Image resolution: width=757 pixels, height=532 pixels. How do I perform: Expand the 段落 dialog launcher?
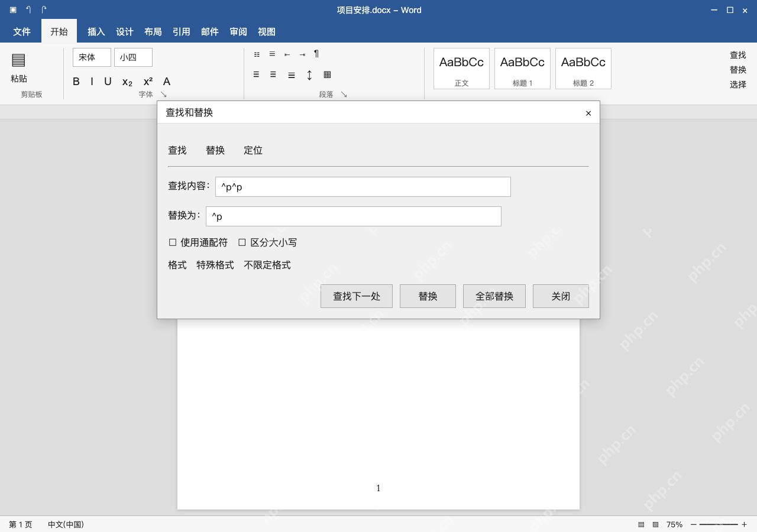pyautogui.click(x=344, y=95)
